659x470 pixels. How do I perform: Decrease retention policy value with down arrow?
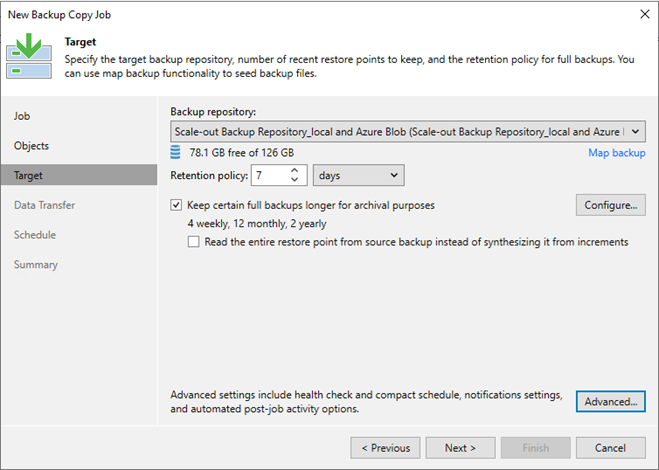[x=295, y=180]
